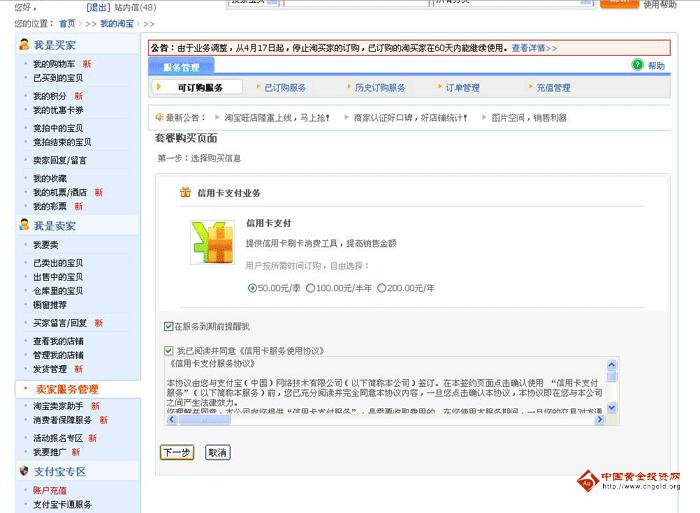The width and height of the screenshot is (700, 513).
Task: Click the agreement box scroll-left arrow
Action: [172, 419]
